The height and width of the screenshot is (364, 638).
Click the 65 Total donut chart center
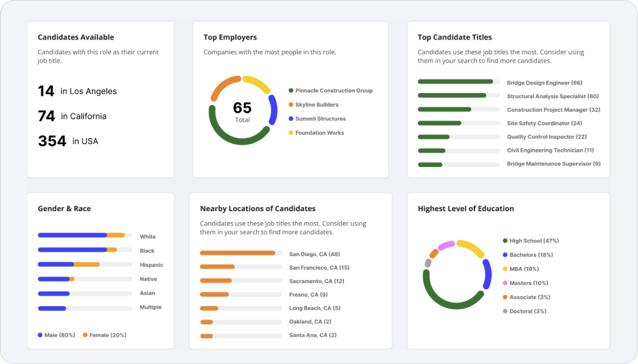(242, 111)
